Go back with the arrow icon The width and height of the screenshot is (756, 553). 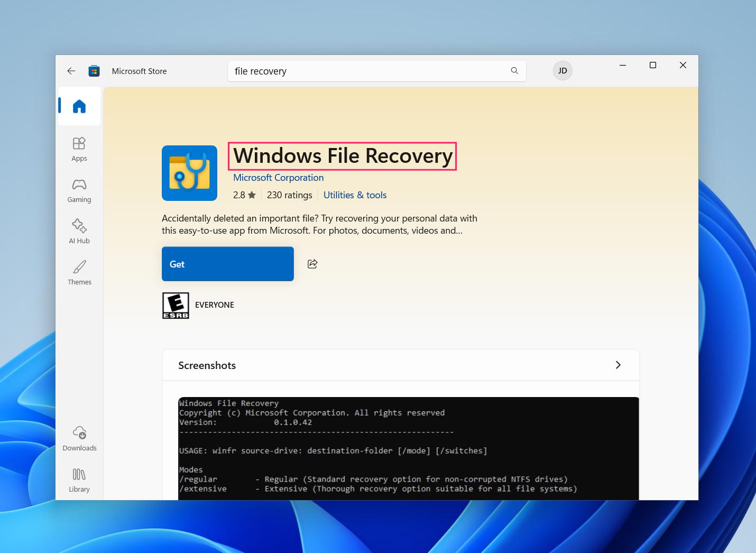pos(71,71)
